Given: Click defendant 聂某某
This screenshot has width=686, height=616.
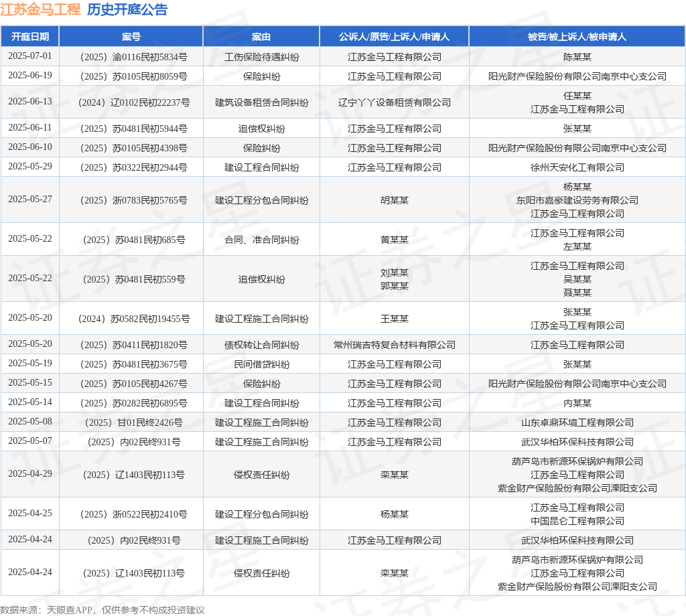Looking at the screenshot, I should (577, 293).
